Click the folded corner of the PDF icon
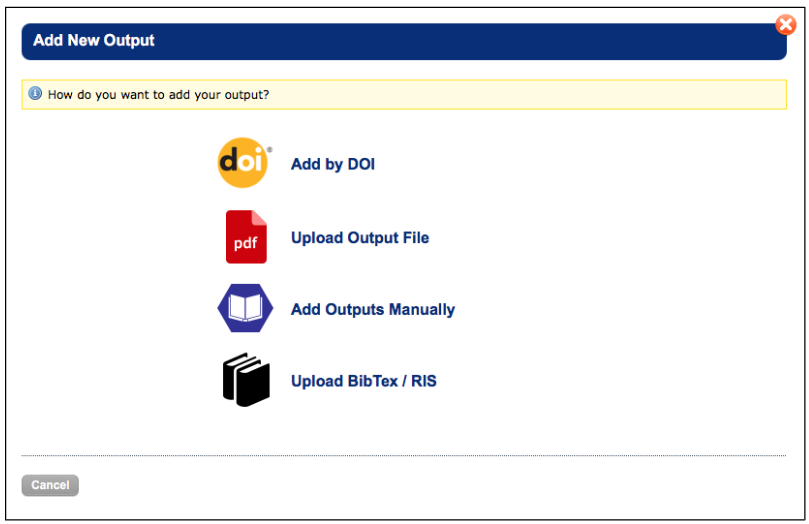Image resolution: width=809 pixels, height=524 pixels. (260, 217)
